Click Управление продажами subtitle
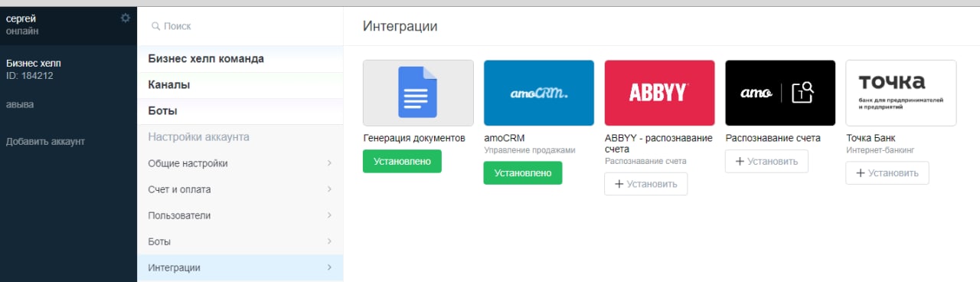The width and height of the screenshot is (980, 282). (x=530, y=150)
